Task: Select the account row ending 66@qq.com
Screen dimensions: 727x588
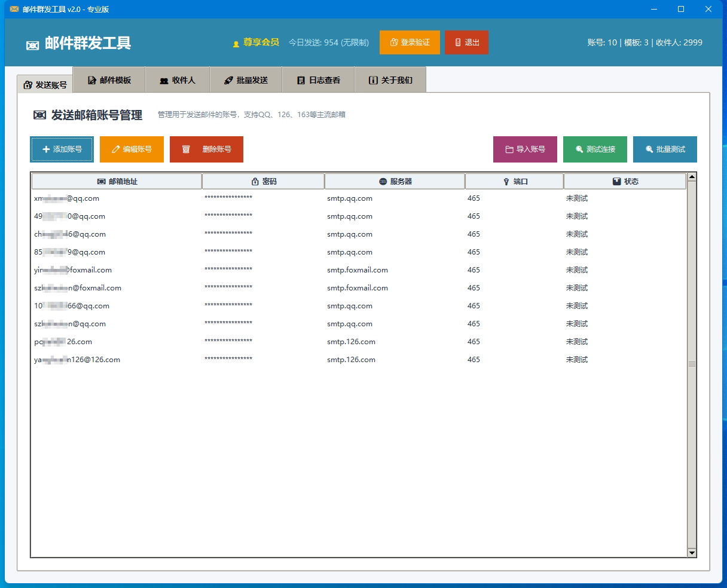Action: pos(359,306)
